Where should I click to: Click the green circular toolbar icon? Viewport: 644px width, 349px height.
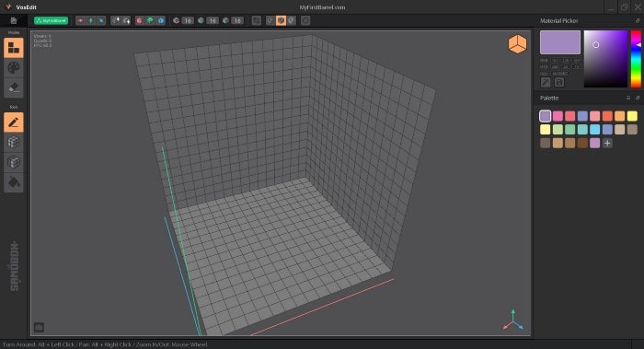click(150, 20)
